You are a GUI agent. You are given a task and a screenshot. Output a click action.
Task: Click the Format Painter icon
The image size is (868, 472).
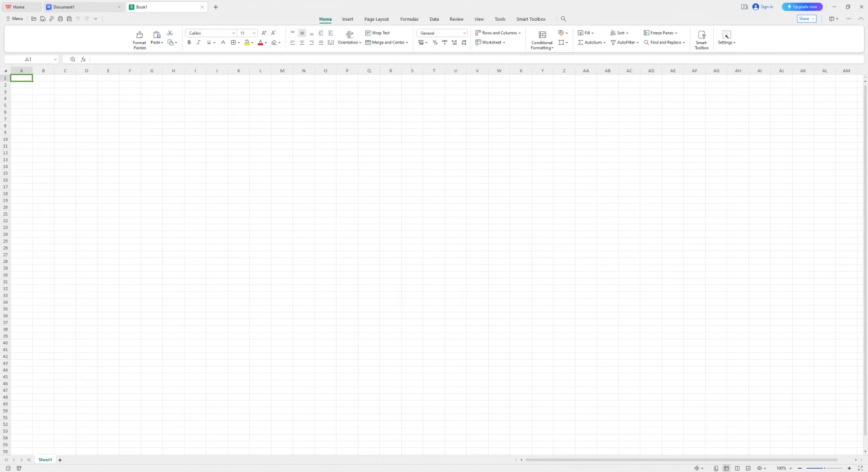coord(140,35)
